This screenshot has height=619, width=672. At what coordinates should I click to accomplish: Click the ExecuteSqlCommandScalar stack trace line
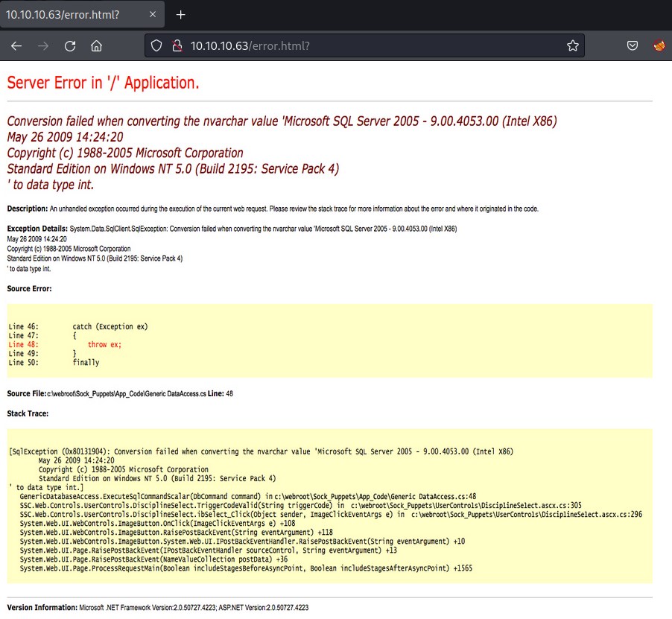click(247, 495)
